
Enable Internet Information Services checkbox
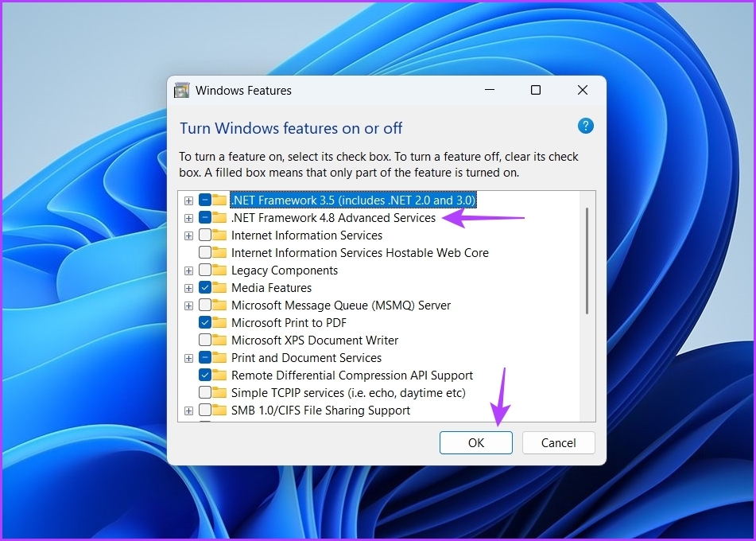(x=205, y=235)
